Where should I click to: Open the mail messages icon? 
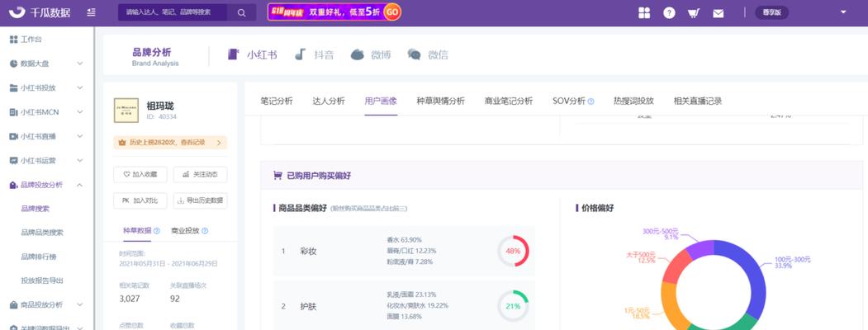pos(718,13)
